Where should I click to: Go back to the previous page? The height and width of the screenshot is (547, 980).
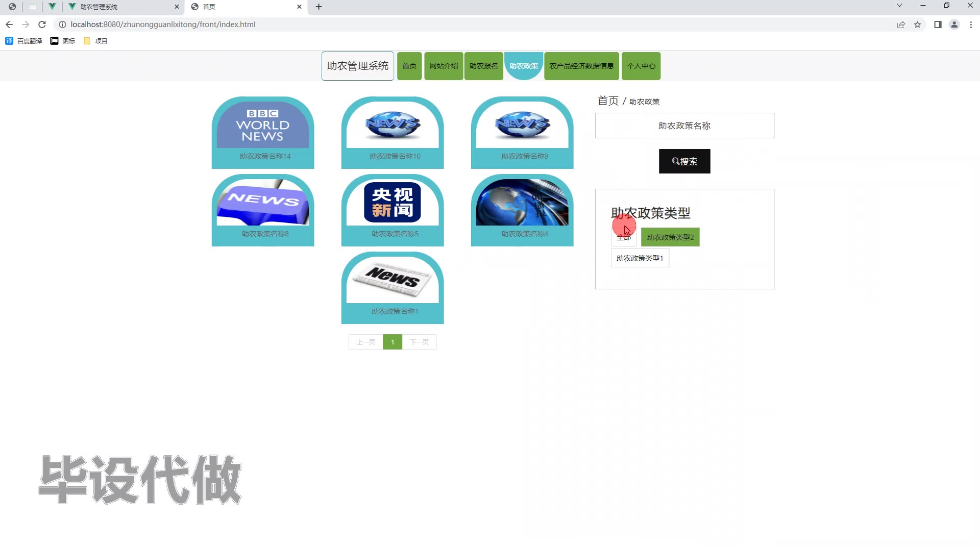coord(9,24)
